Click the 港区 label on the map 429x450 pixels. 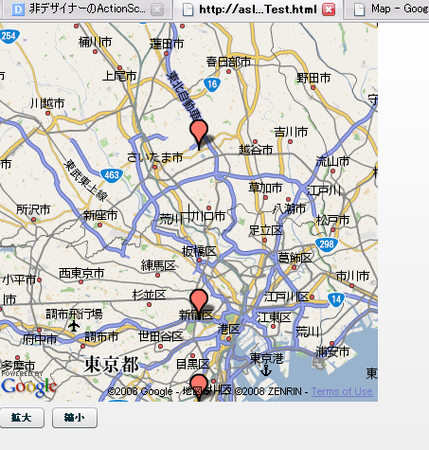pyautogui.click(x=229, y=329)
